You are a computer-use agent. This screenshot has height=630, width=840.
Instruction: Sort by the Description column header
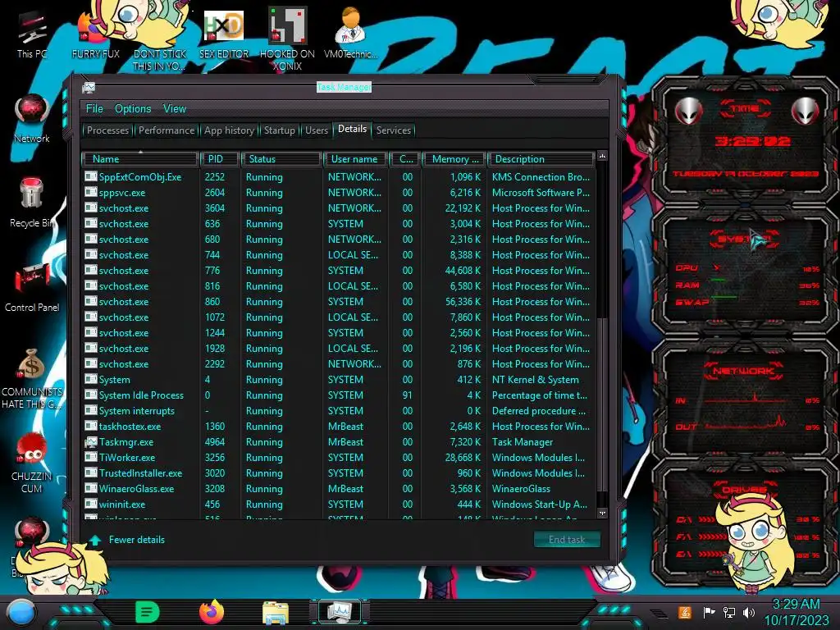pyautogui.click(x=541, y=159)
